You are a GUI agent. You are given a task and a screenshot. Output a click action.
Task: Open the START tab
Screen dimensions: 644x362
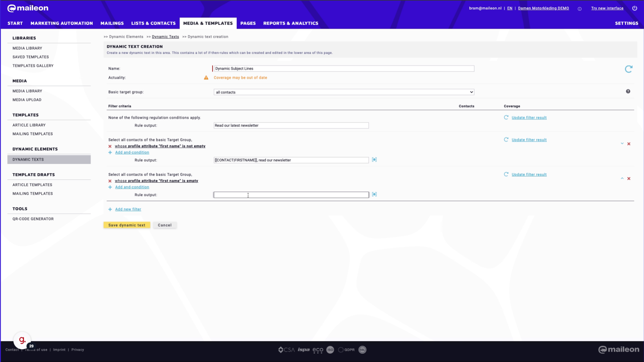[x=15, y=23]
